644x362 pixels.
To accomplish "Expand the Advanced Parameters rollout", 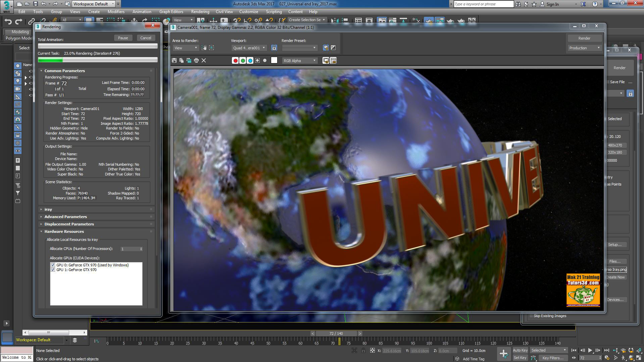I will 65,217.
